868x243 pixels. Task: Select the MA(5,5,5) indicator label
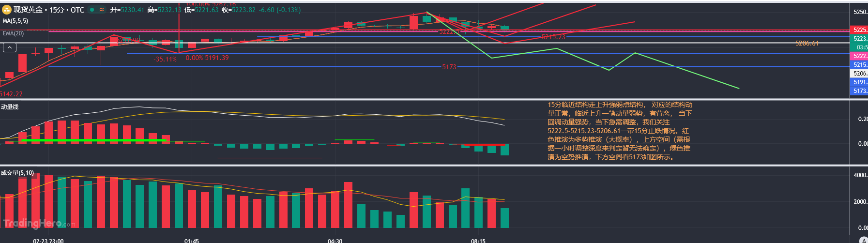15,21
